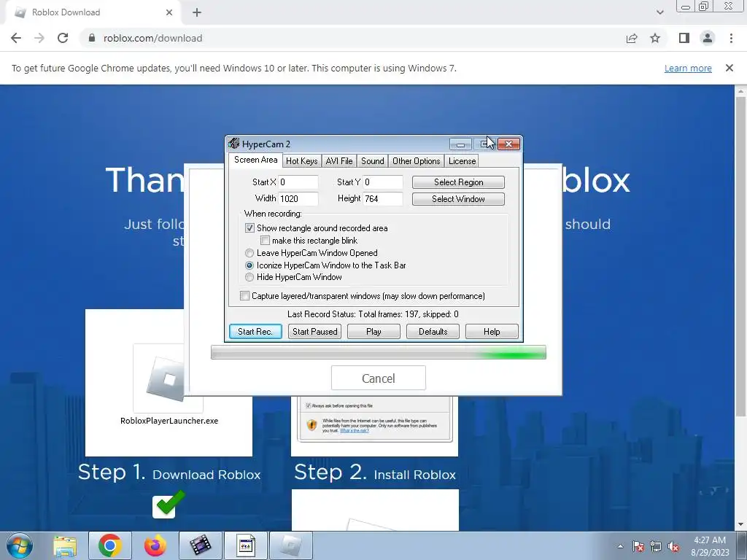747x560 pixels.
Task: Click the Play button in HyperCam
Action: pos(373,332)
